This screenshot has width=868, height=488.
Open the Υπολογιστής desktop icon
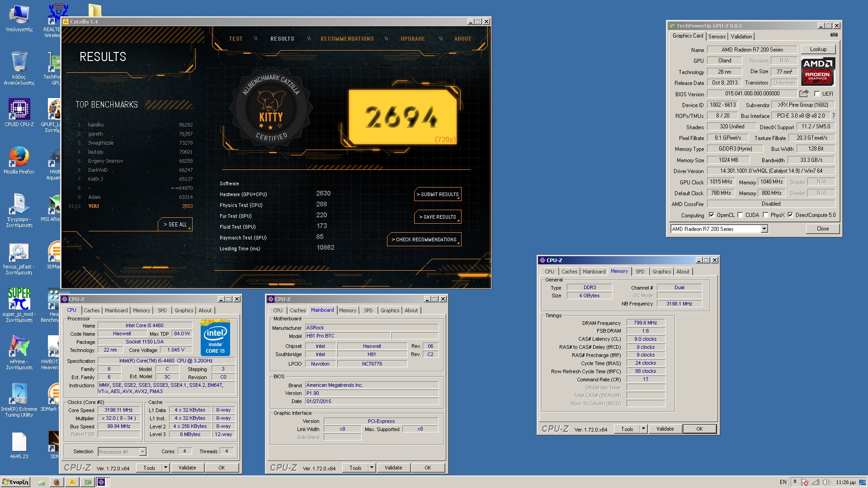point(19,19)
